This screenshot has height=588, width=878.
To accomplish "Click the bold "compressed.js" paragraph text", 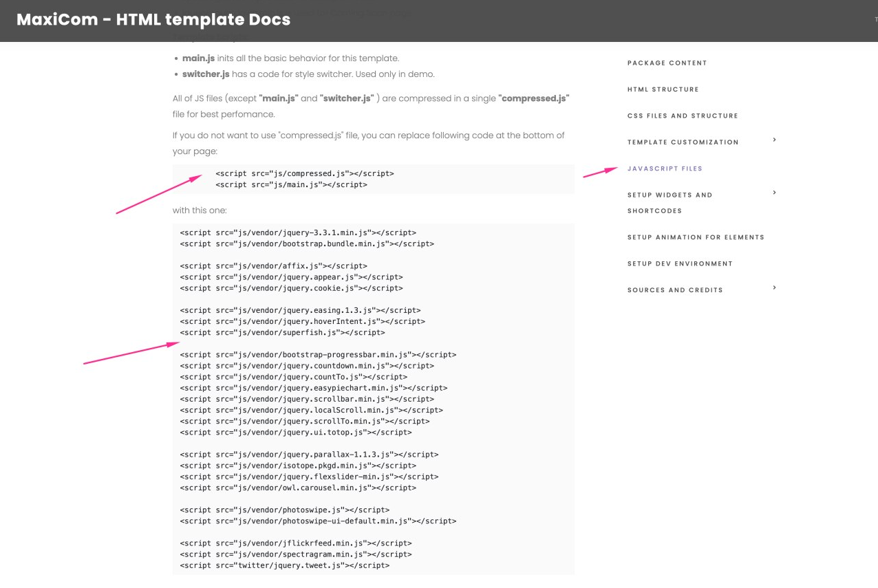I will point(534,99).
